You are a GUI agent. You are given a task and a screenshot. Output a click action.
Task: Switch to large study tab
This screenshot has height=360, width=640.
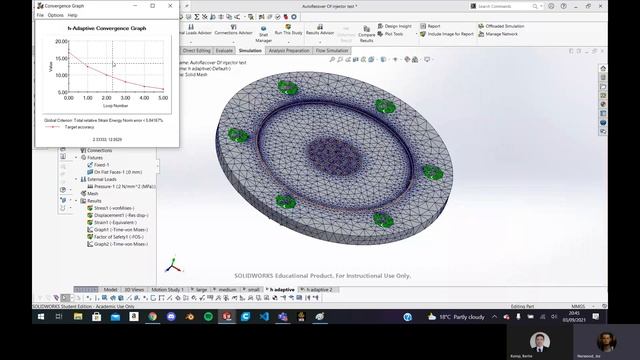(x=199, y=289)
